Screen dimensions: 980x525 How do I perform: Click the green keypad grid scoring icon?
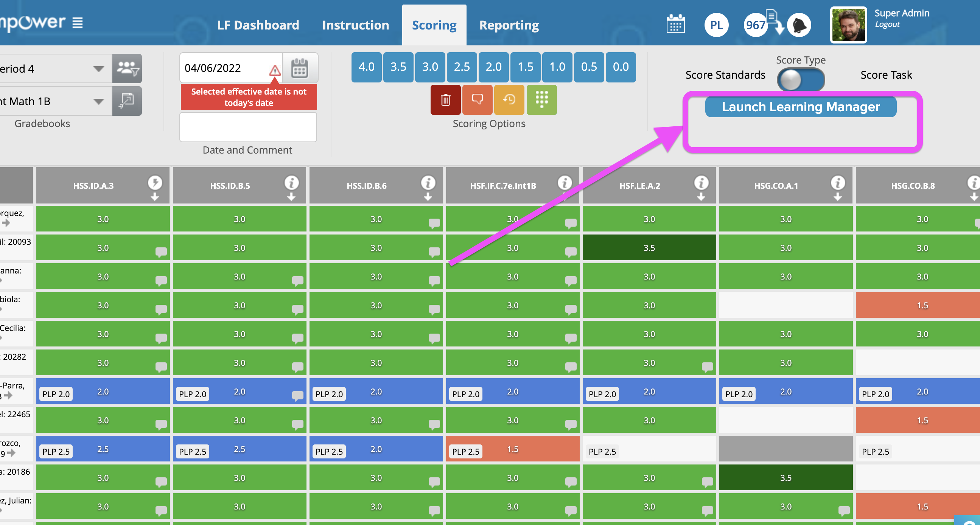click(541, 100)
